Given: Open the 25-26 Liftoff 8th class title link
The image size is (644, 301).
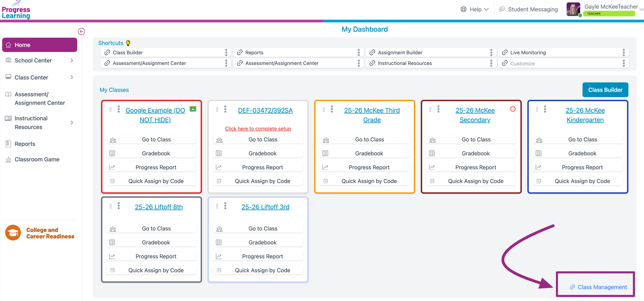Looking at the screenshot, I should tap(158, 207).
